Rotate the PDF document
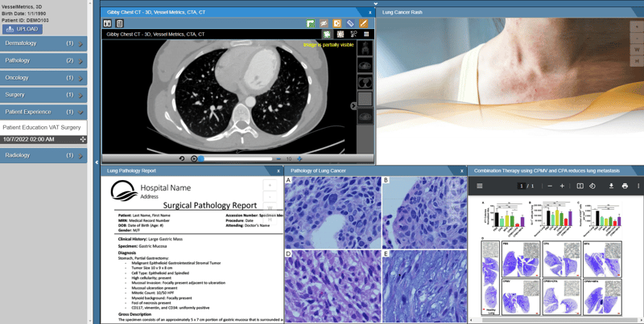Viewport: 644px width, 324px height. click(x=592, y=187)
